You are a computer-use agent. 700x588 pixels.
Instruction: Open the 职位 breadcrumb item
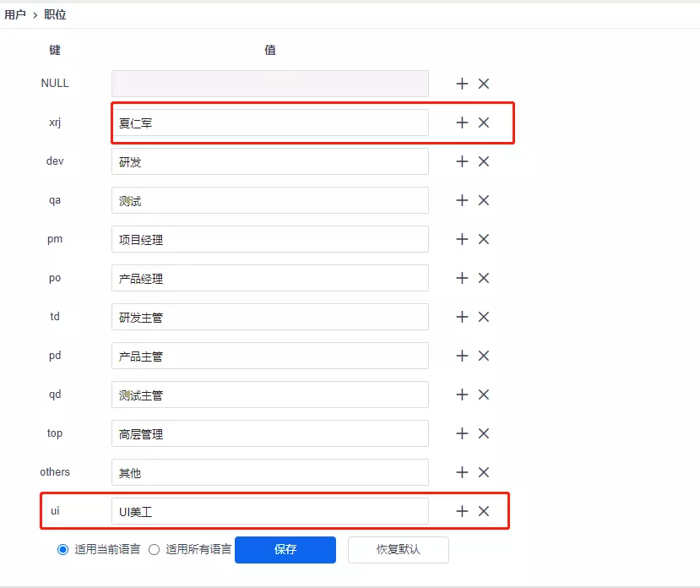point(55,14)
